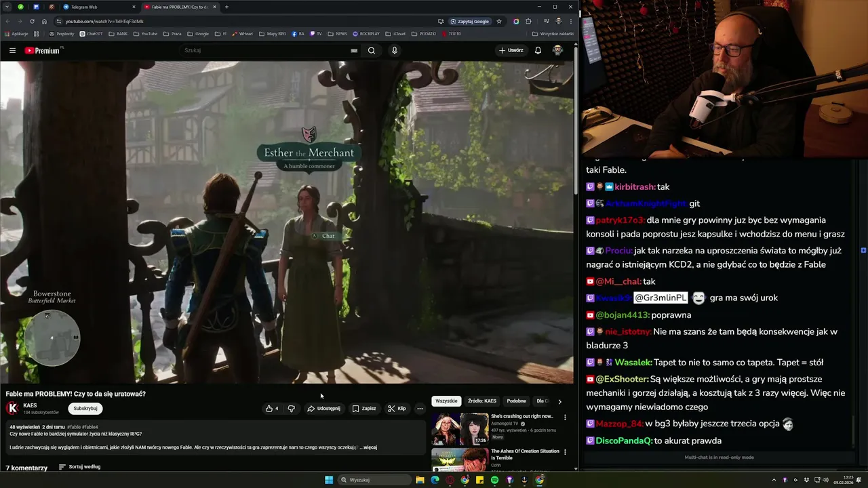This screenshot has width=868, height=488.
Task: Open the TOP10 bookmark
Action: pyautogui.click(x=451, y=33)
